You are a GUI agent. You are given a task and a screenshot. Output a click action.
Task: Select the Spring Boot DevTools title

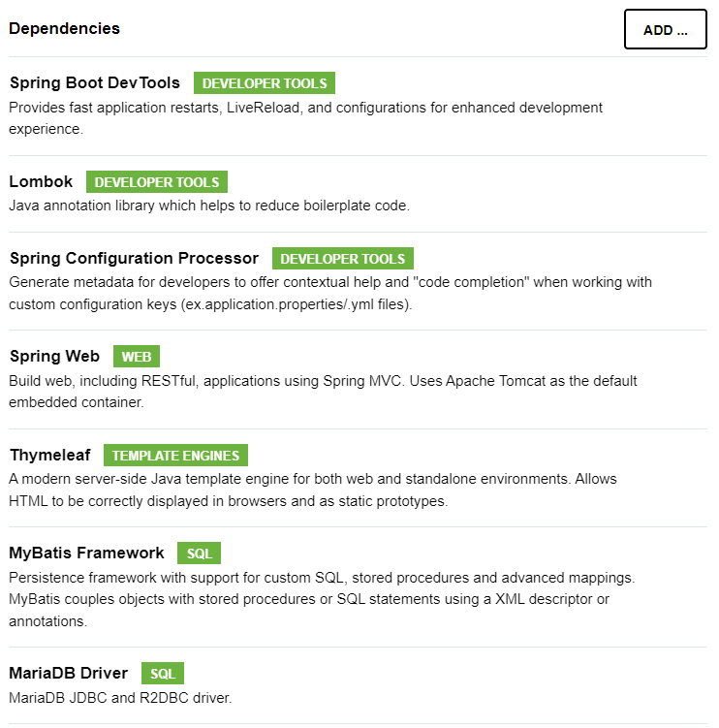coord(95,82)
